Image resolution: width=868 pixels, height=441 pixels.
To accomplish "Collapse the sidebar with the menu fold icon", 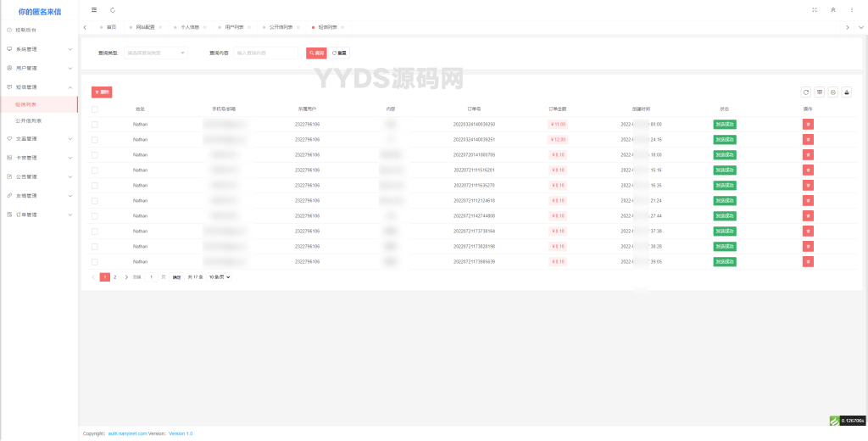I will pyautogui.click(x=94, y=10).
